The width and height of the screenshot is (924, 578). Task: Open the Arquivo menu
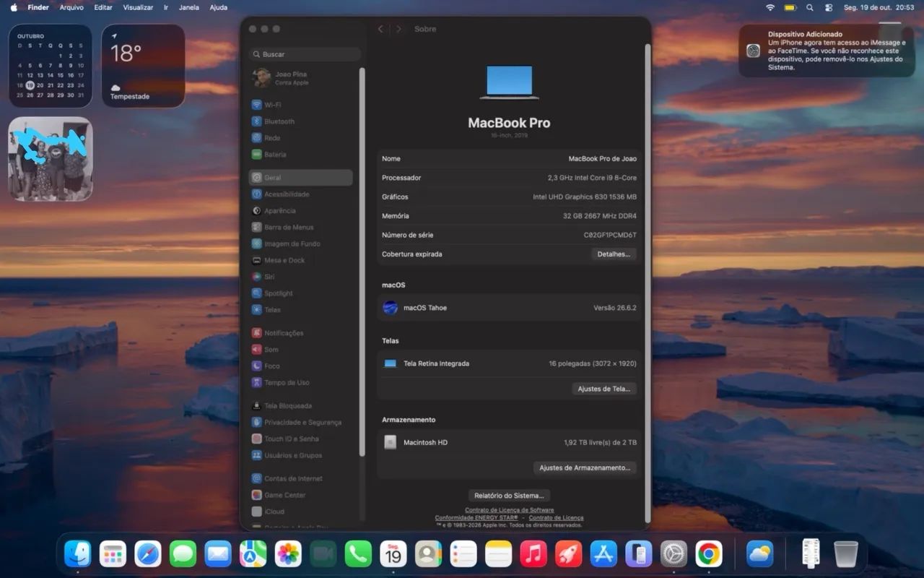[71, 7]
